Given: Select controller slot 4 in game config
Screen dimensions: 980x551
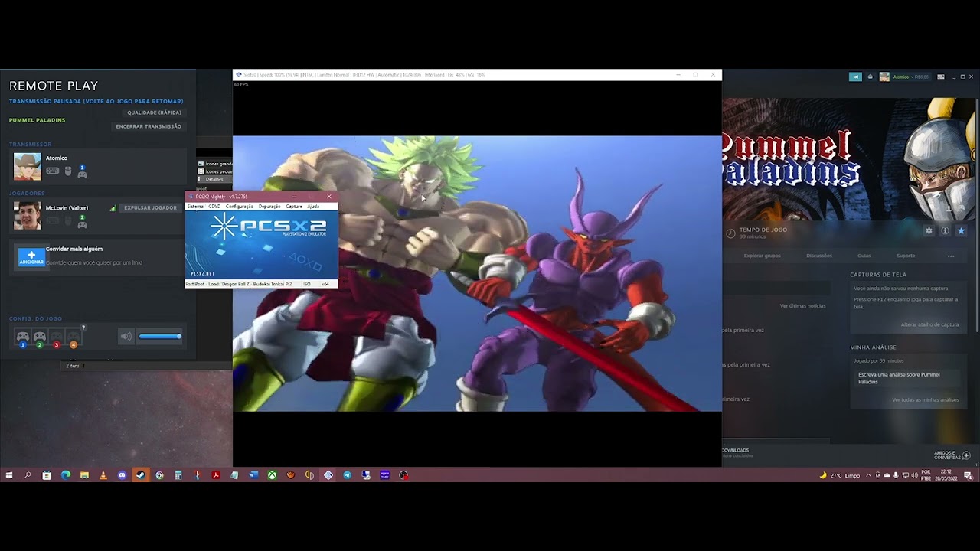Looking at the screenshot, I should (x=73, y=337).
